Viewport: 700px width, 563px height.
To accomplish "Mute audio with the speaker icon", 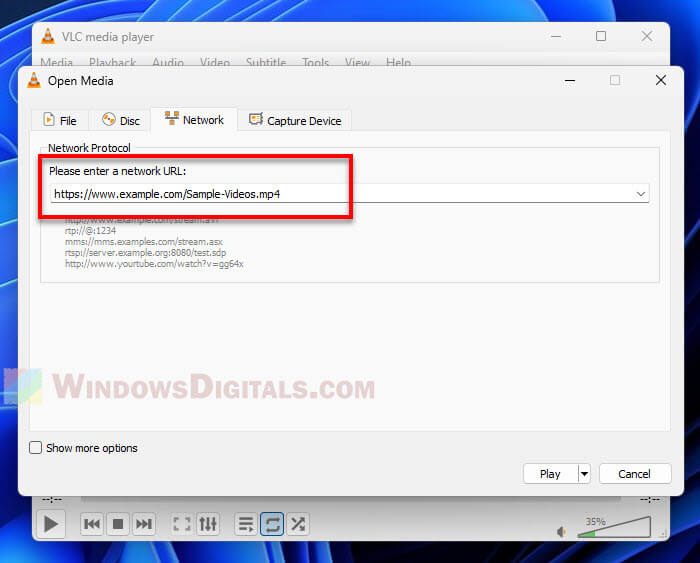I will 561,531.
